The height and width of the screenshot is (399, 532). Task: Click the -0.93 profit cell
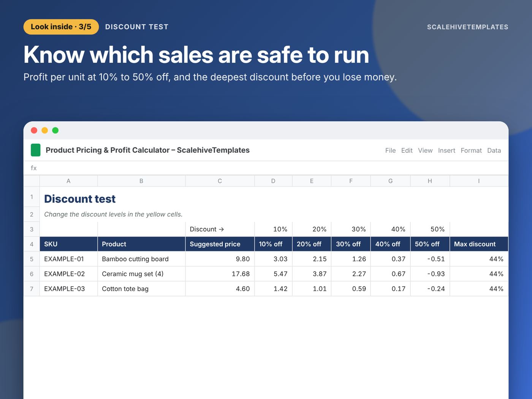pyautogui.click(x=430, y=274)
